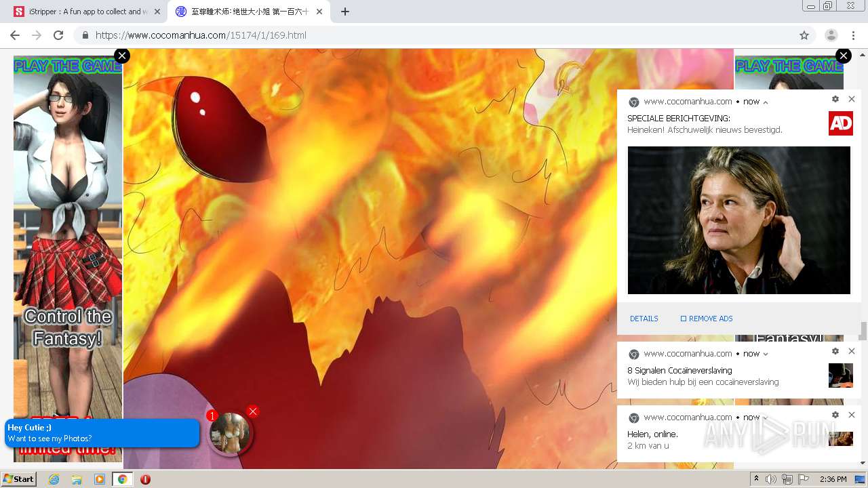Click REMOVE ADS in the notification
This screenshot has height=488, width=868.
click(x=707, y=319)
